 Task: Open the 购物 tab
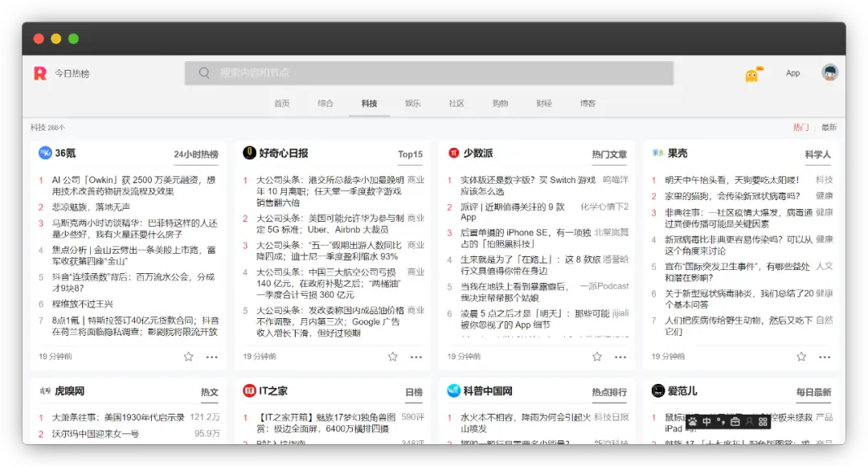tap(501, 104)
